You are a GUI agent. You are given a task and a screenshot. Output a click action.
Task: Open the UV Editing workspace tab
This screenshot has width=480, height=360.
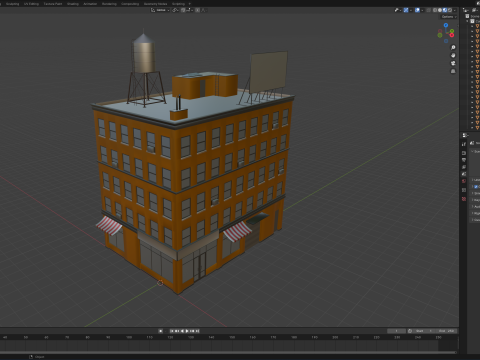click(x=31, y=4)
